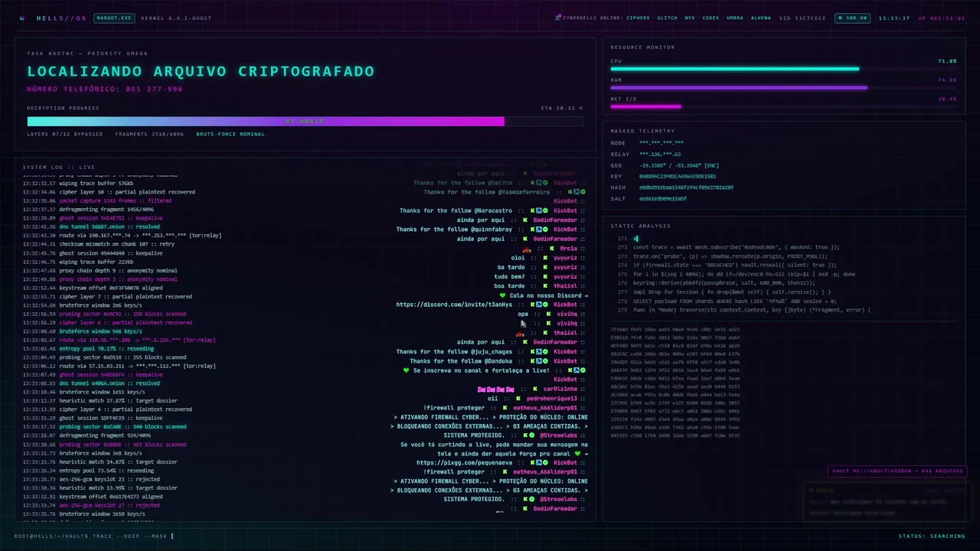This screenshot has width=980, height=551.
Task: Click the HELLS//OS logo icon
Action: (22, 18)
